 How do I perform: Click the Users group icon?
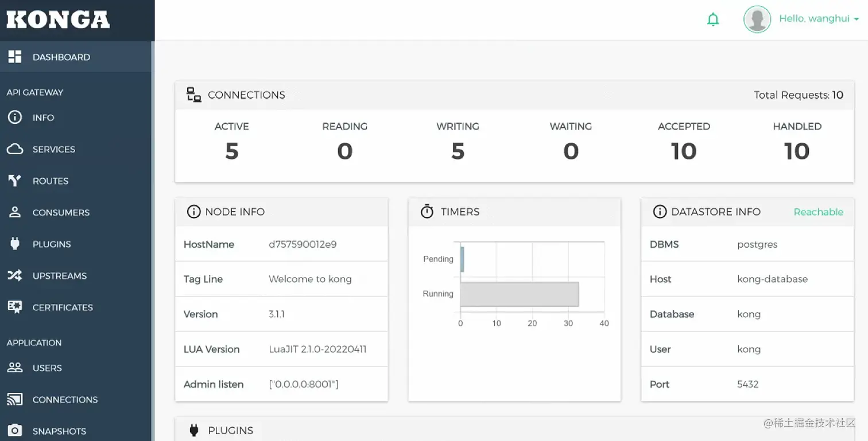[x=15, y=368]
